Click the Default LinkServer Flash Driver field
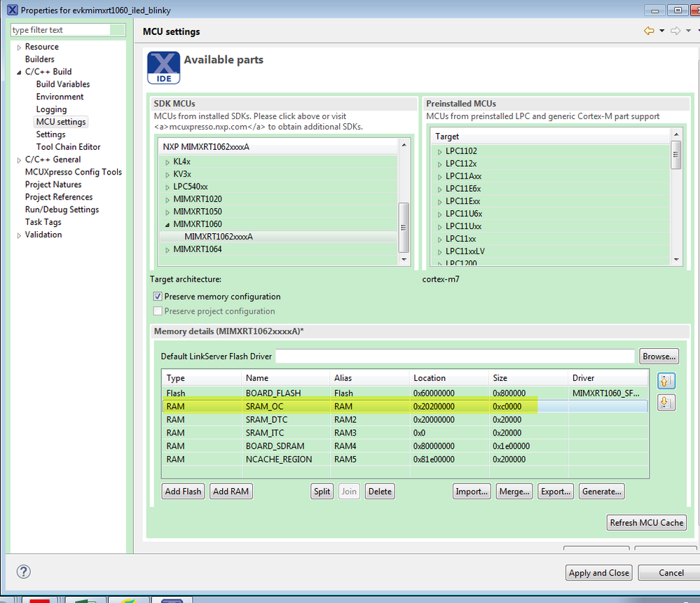This screenshot has width=700, height=603. (455, 356)
